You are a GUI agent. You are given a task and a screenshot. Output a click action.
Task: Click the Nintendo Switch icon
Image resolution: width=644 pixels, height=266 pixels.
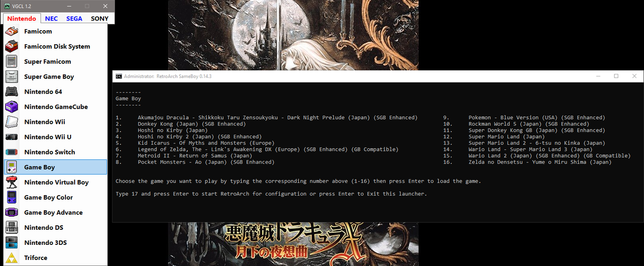(x=12, y=152)
